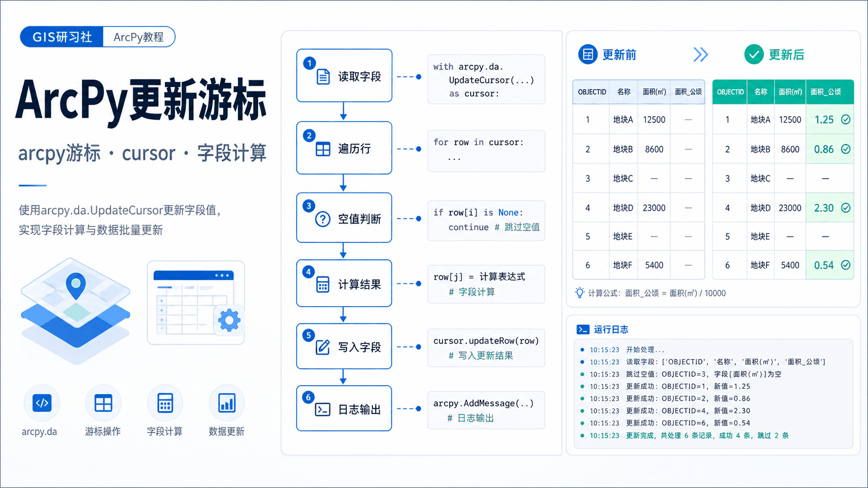Screen dimensions: 868x488
Task: Click the 'arcpy游标 · cursor · 字段计算' subtitle
Action: (x=142, y=153)
